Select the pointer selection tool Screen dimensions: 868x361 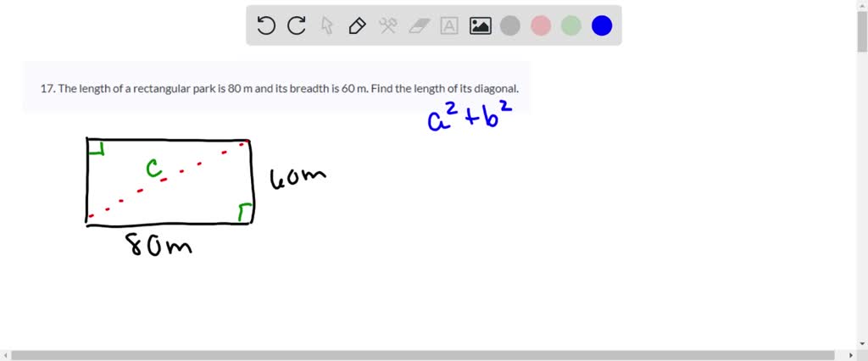[327, 25]
